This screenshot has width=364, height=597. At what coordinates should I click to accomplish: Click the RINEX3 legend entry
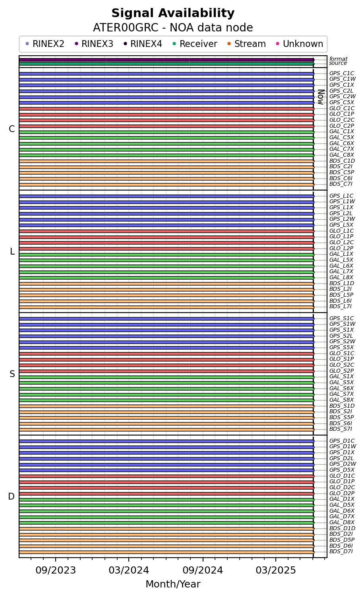click(x=93, y=44)
